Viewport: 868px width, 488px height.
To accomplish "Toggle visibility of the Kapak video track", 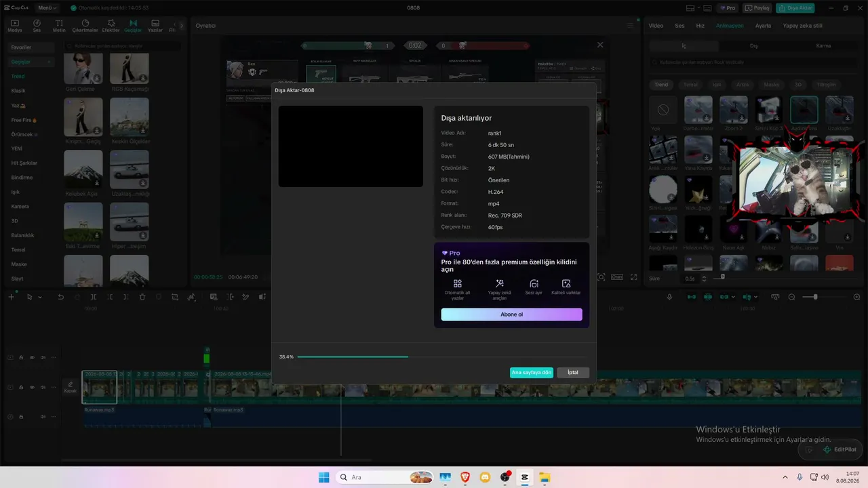I will 32,388.
